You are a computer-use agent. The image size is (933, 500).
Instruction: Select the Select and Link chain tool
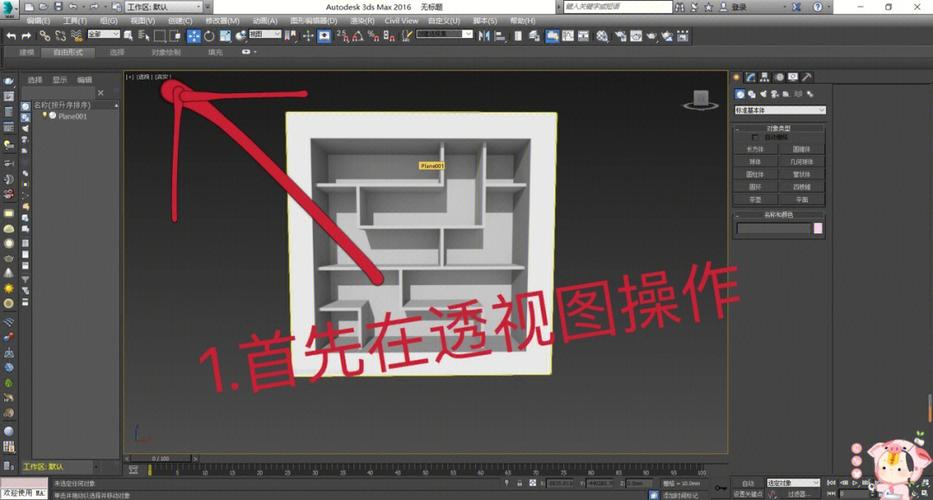tap(45, 36)
